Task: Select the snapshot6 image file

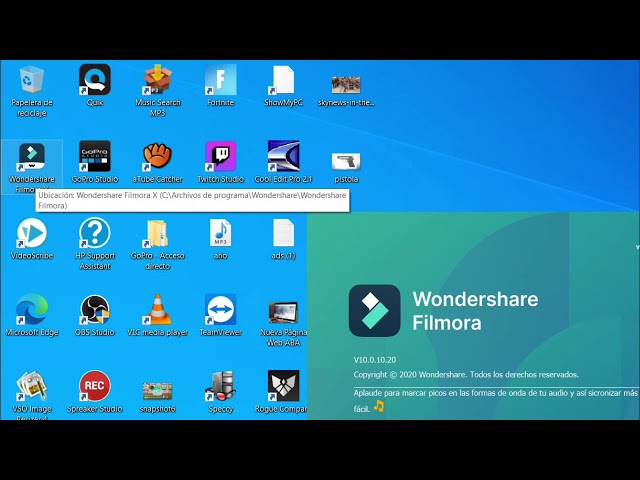Action: pos(158,397)
